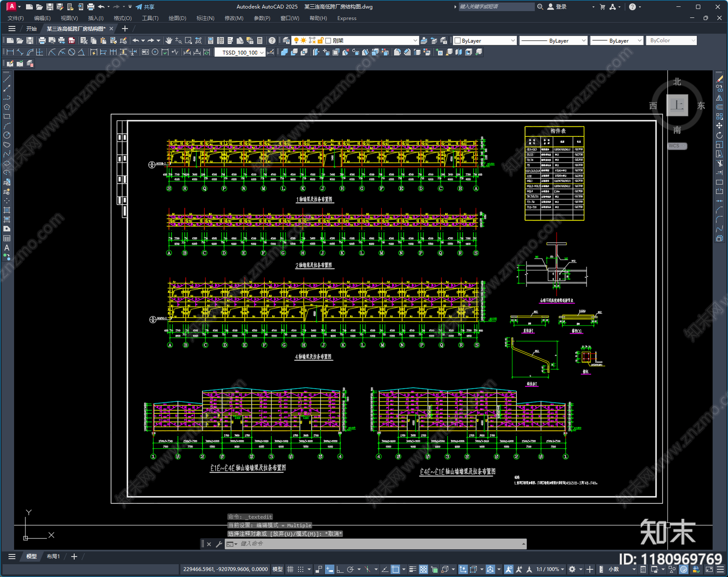Viewport: 728px width, 577px height.
Task: Click the 共享 share button
Action: 145,7
